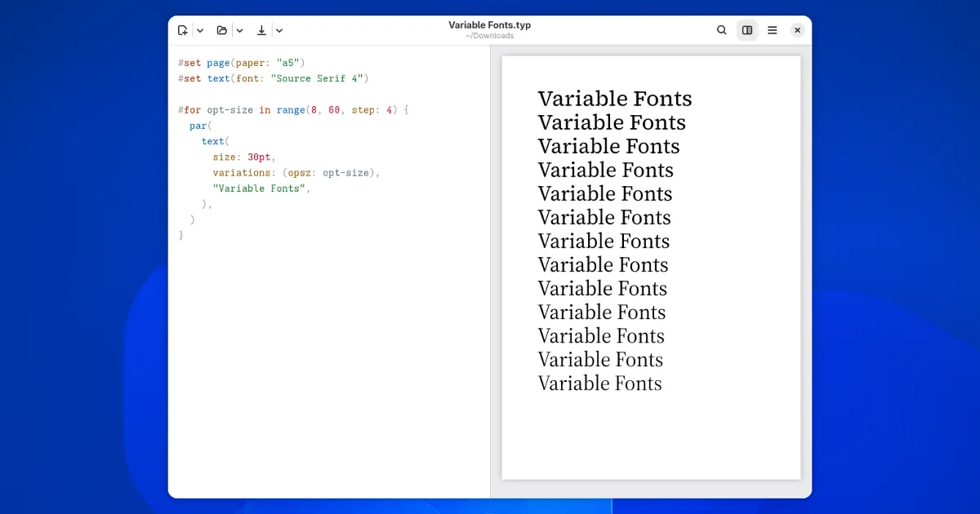Click the "range" function in the for loop
The width and height of the screenshot is (980, 514).
(x=290, y=110)
